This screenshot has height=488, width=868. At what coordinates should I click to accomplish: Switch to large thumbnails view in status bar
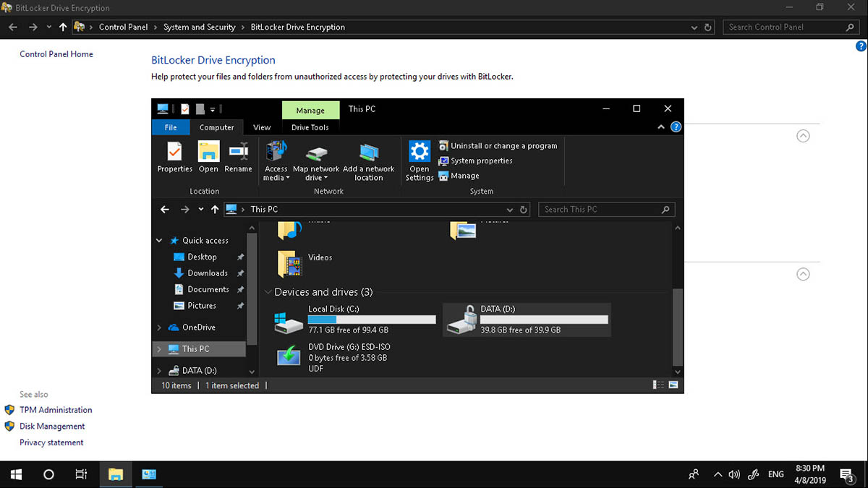673,385
